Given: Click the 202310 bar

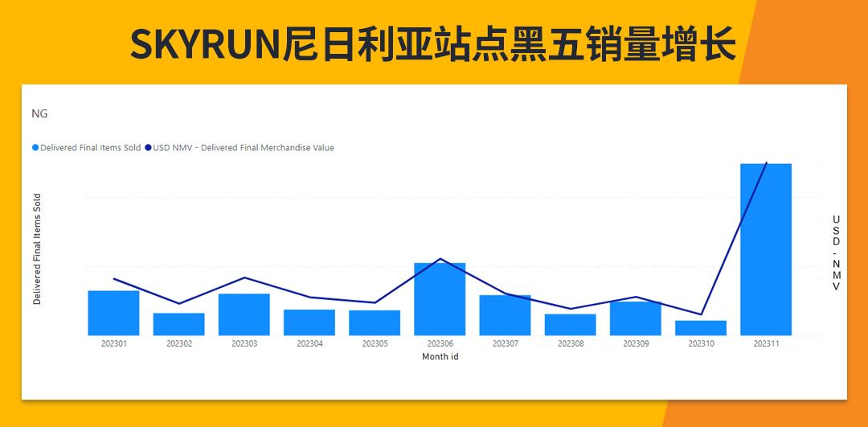Looking at the screenshot, I should coord(701,328).
